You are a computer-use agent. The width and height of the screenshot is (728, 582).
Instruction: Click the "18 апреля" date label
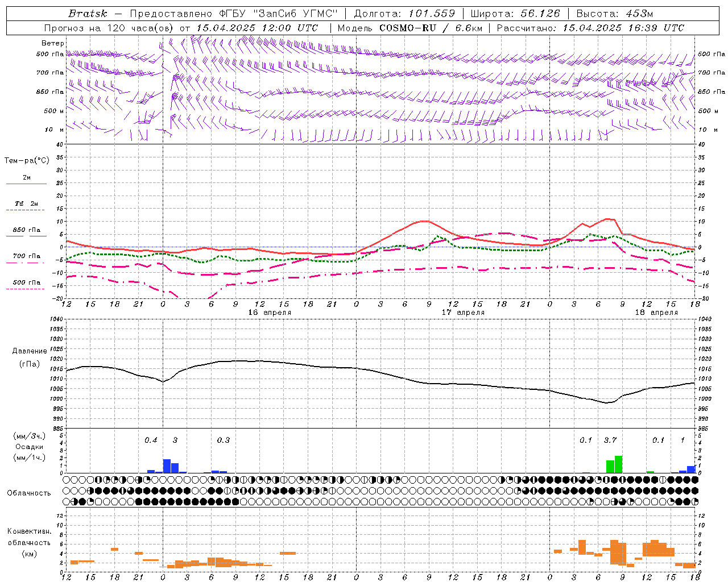[x=656, y=313]
